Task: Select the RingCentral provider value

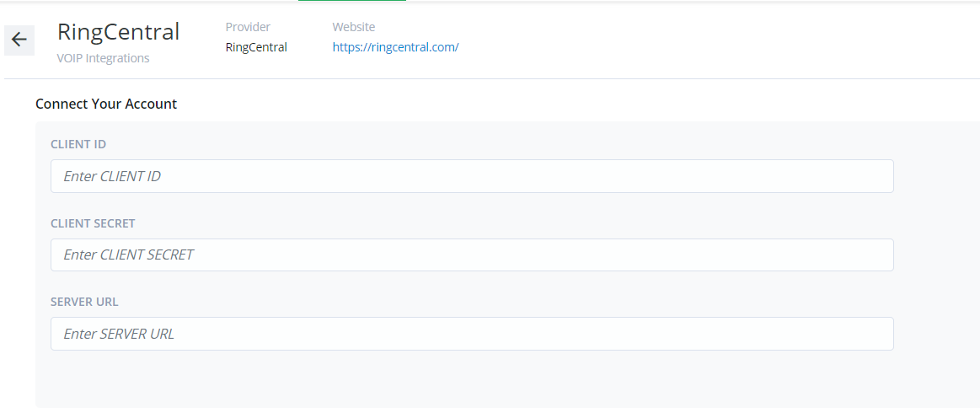Action: [256, 47]
